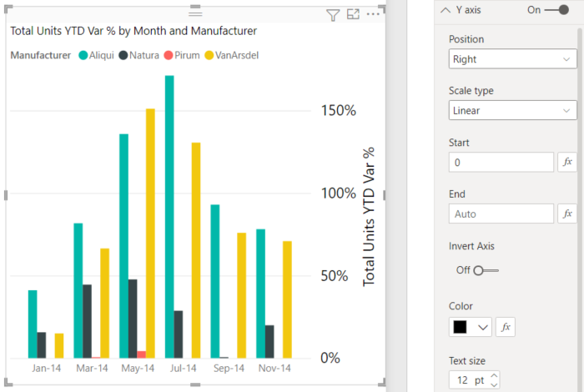Click the Aliqui legend item

[x=96, y=55]
